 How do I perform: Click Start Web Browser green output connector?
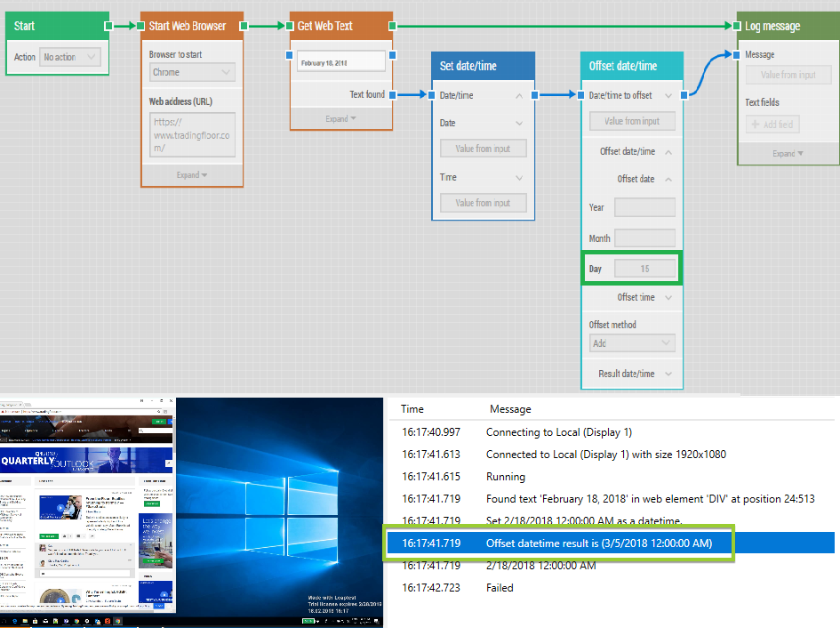244,27
